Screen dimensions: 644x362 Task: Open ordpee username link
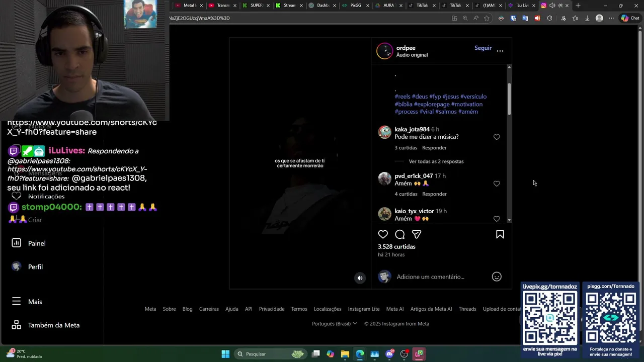tap(406, 48)
